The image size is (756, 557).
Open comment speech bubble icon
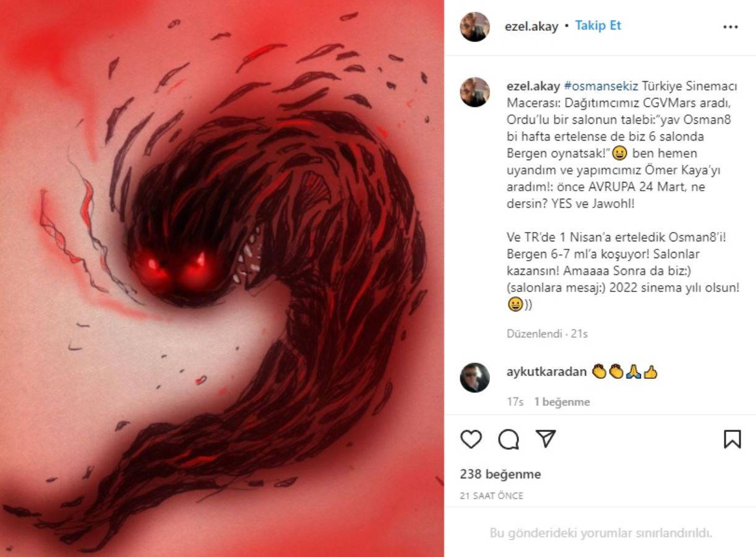coord(509,439)
